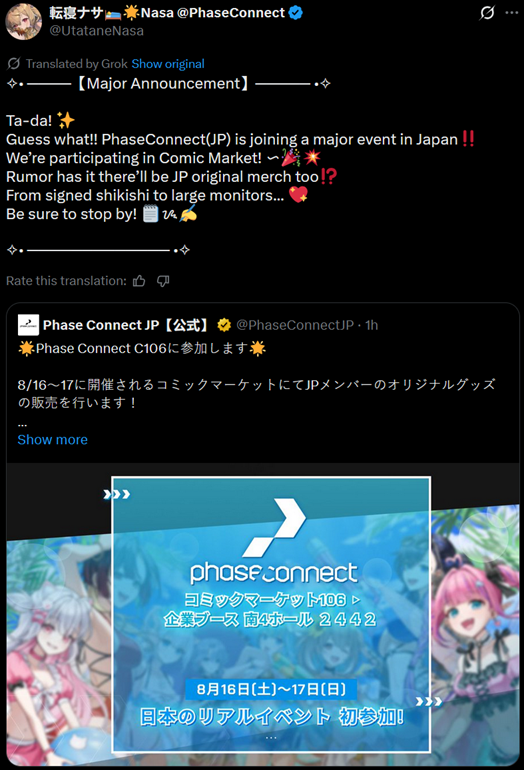Show original untranslated post text
This screenshot has height=770, width=524.
pyautogui.click(x=168, y=64)
